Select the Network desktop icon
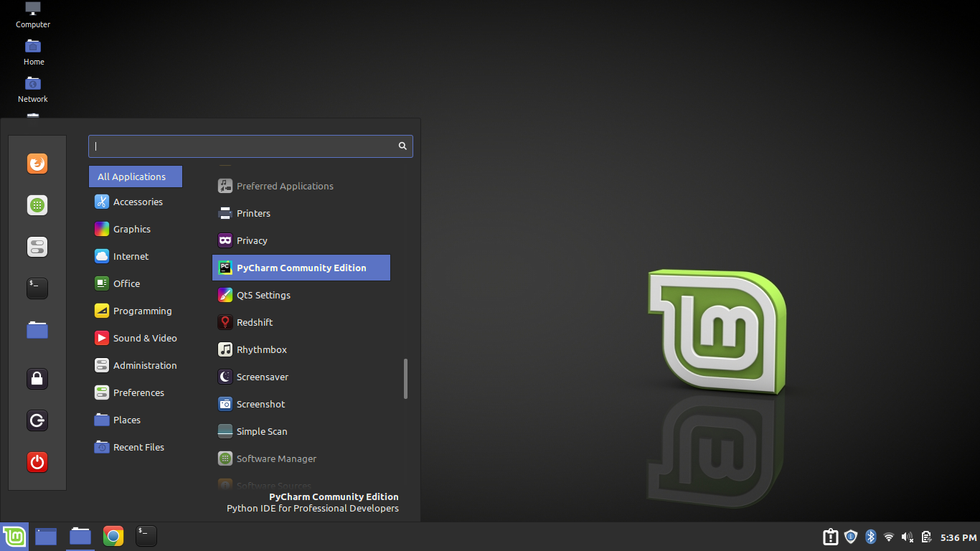 pyautogui.click(x=33, y=90)
